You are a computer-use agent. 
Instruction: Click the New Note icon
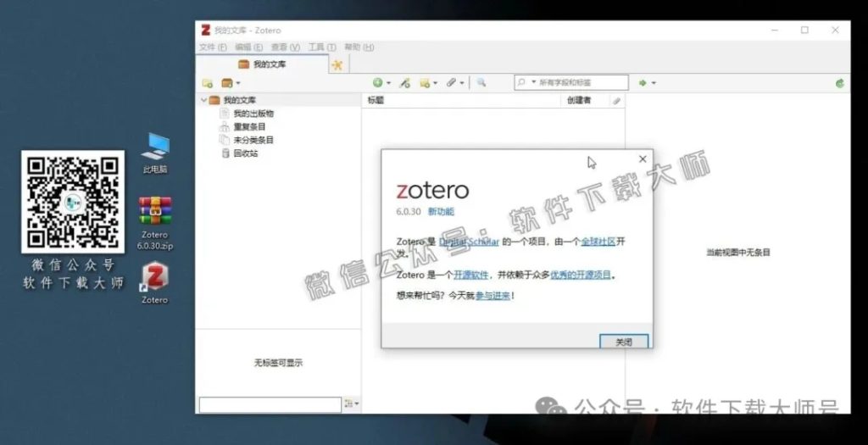[x=425, y=83]
